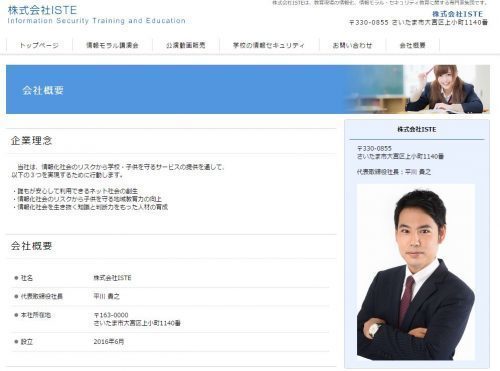Open the 情報モラル講演会 menu item
500x371 pixels.
click(112, 45)
